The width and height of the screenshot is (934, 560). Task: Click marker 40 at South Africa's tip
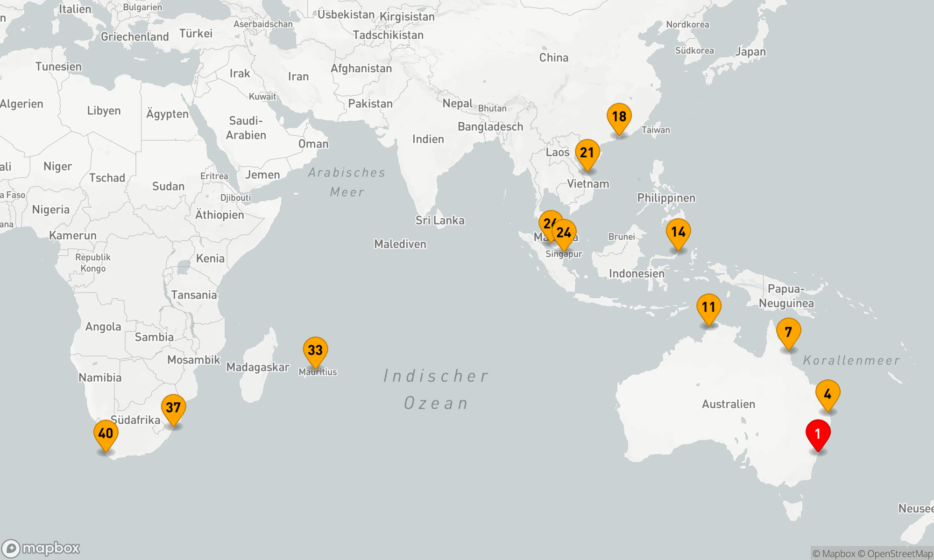(106, 433)
